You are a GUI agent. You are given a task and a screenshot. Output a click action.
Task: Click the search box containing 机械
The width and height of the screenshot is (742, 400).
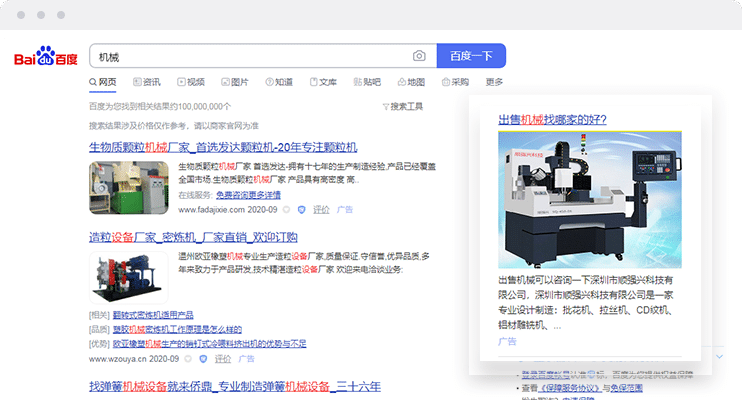250,56
